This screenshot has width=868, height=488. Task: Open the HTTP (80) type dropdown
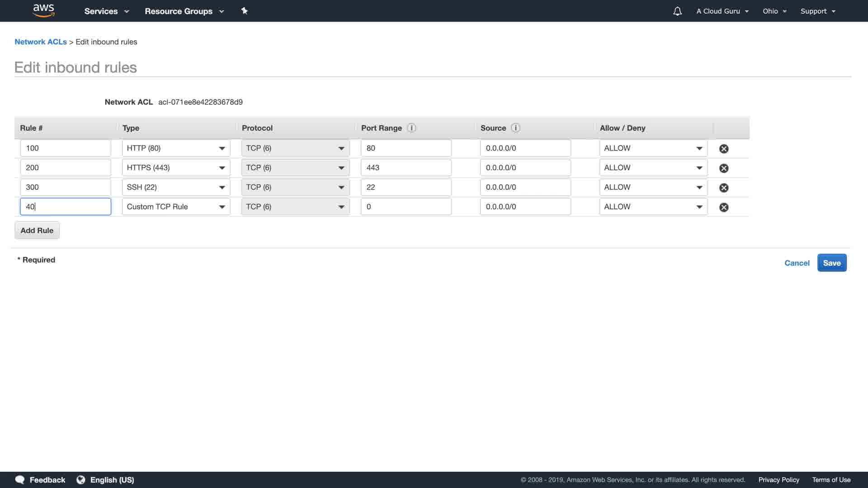[x=176, y=148]
